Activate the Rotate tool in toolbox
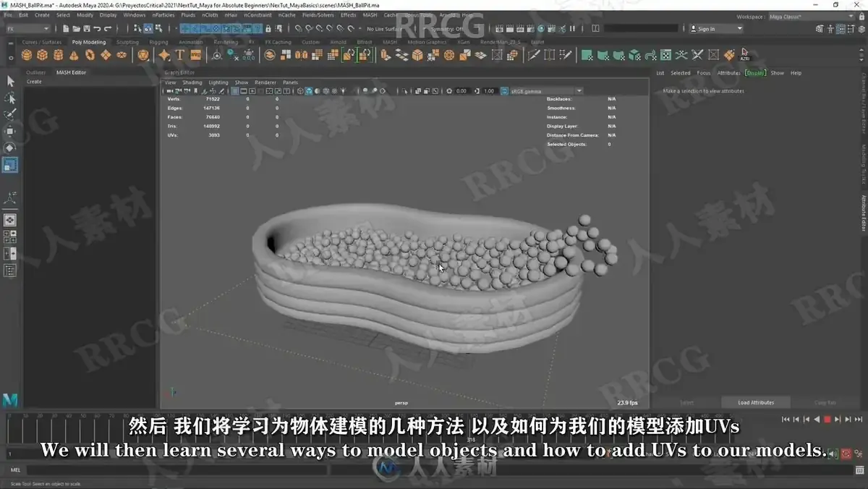 click(10, 148)
